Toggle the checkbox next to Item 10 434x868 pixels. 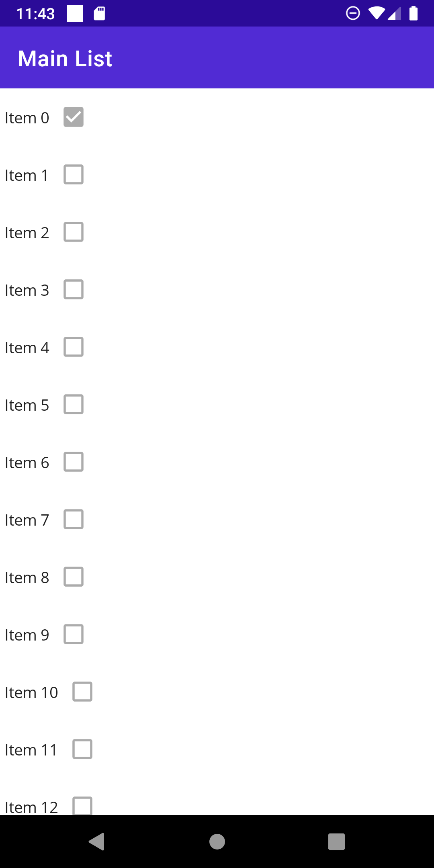click(82, 692)
